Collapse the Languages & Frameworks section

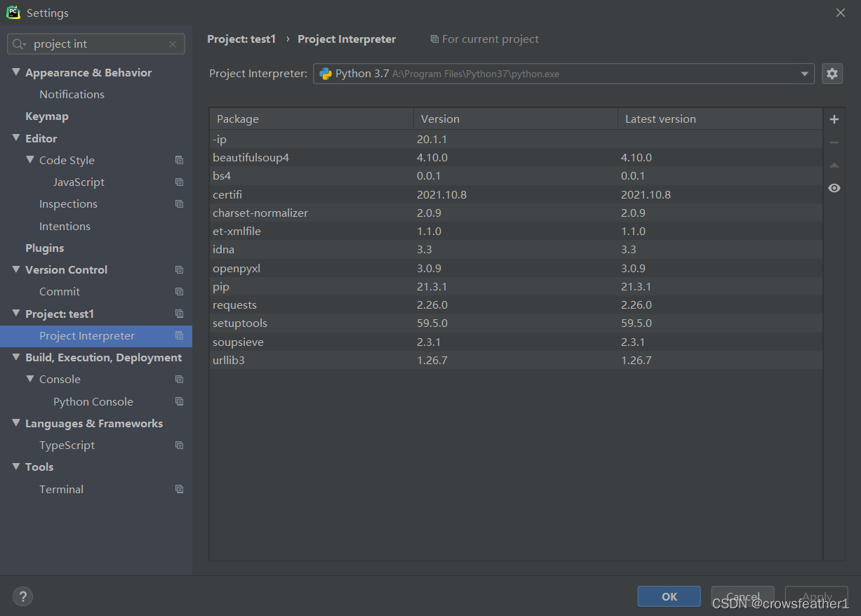tap(16, 423)
